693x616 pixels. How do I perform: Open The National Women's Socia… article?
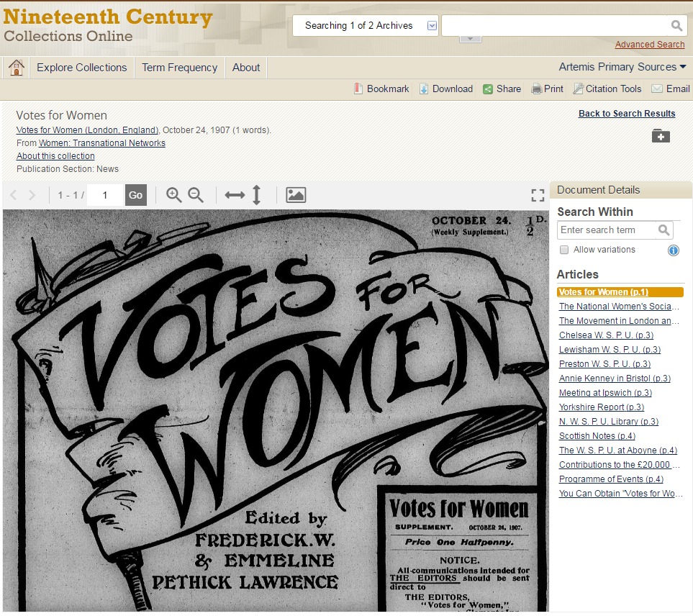coord(619,307)
